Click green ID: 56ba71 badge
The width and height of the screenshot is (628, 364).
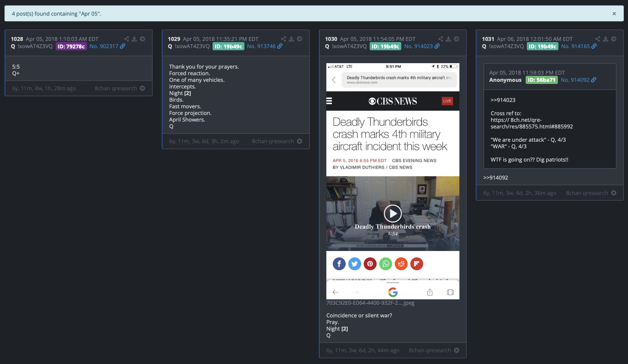click(x=542, y=80)
